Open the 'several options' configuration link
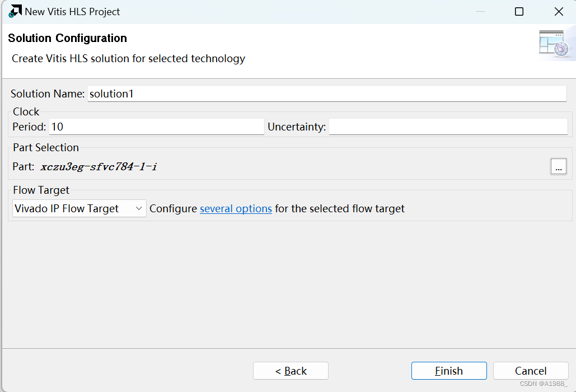Screen dimensions: 576x392 tap(236, 209)
